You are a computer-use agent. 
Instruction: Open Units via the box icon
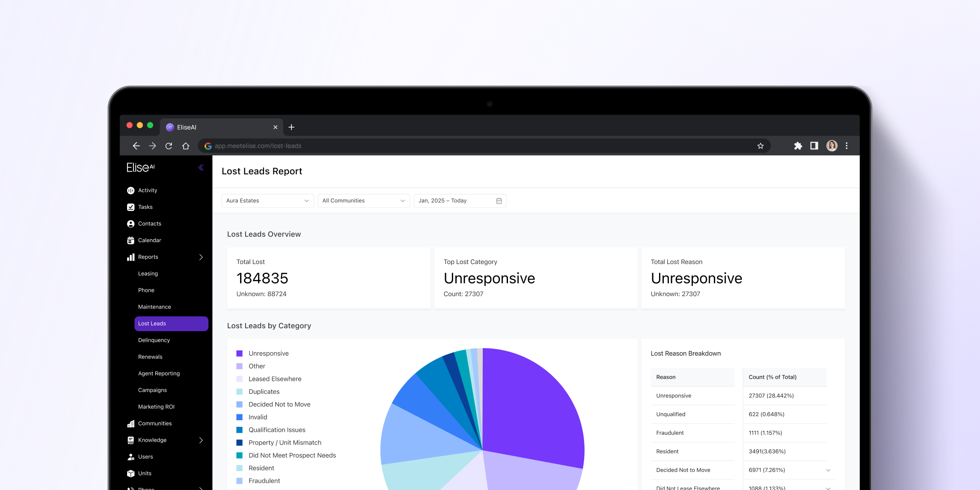131,473
